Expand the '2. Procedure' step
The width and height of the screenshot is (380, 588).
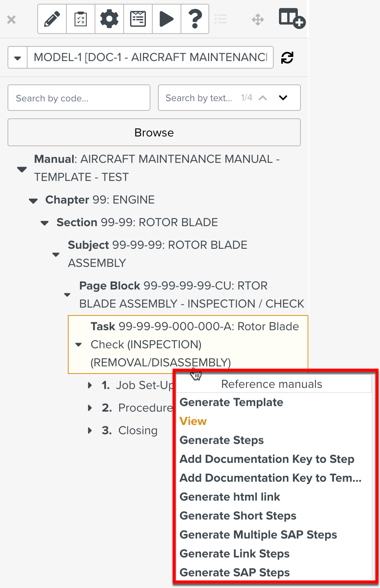pyautogui.click(x=90, y=408)
